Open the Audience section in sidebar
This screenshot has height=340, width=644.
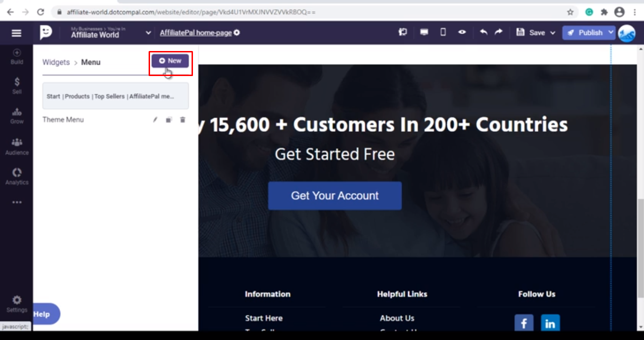point(17,147)
